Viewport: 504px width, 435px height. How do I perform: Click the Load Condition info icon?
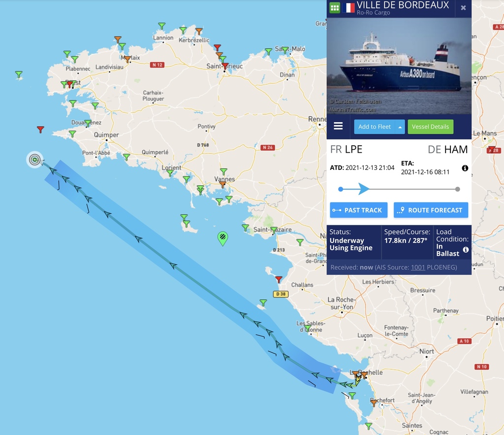[466, 250]
